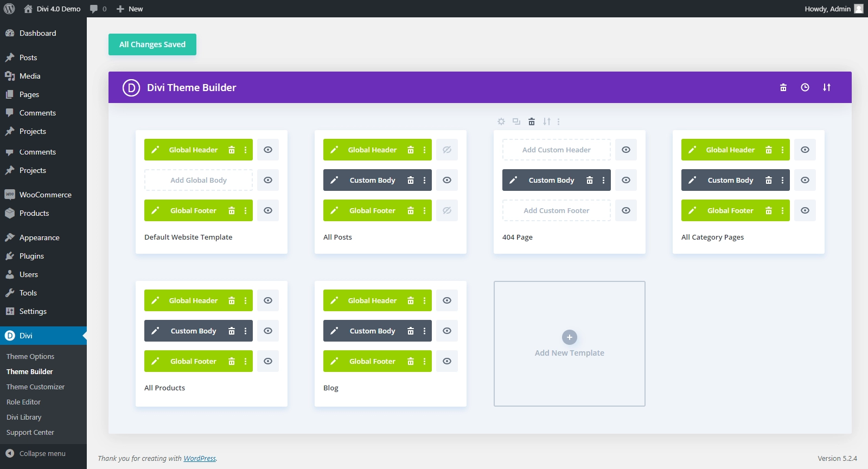Open WooCommerce menu in sidebar
This screenshot has width=868, height=469.
[x=43, y=195]
